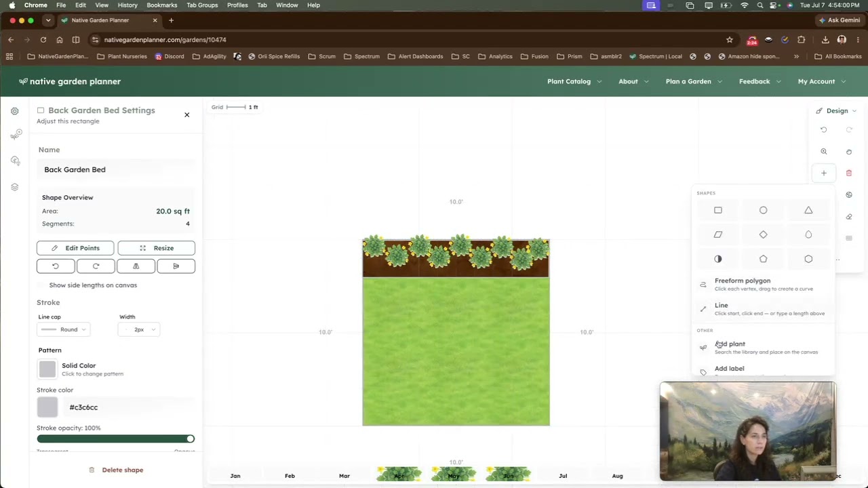Select the brown garden bed with plants
Viewport: 868px width, 488px height.
point(456,258)
